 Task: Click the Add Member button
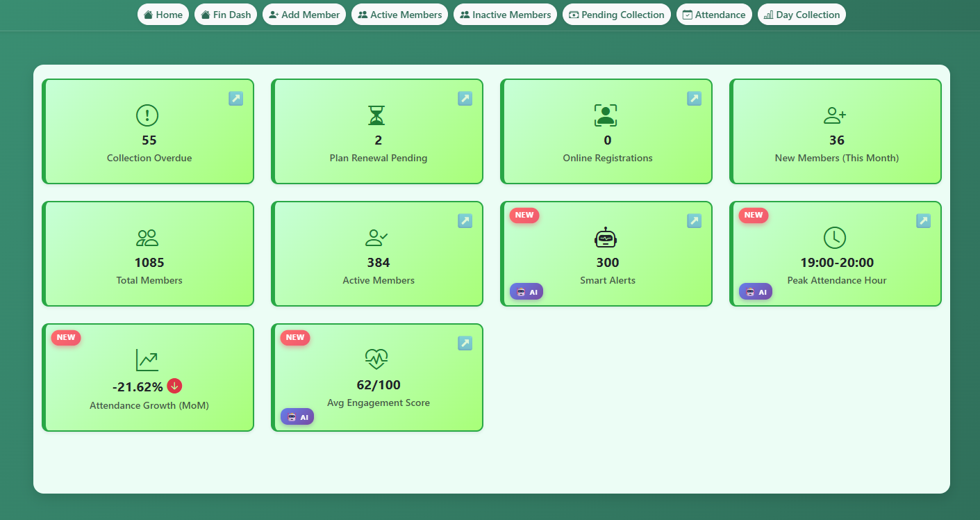pyautogui.click(x=304, y=14)
